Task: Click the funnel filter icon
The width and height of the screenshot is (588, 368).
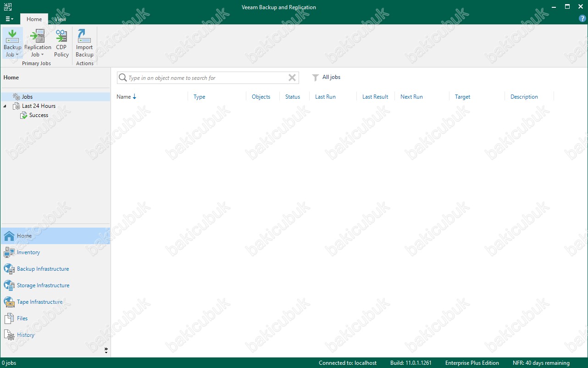Action: [x=316, y=78]
